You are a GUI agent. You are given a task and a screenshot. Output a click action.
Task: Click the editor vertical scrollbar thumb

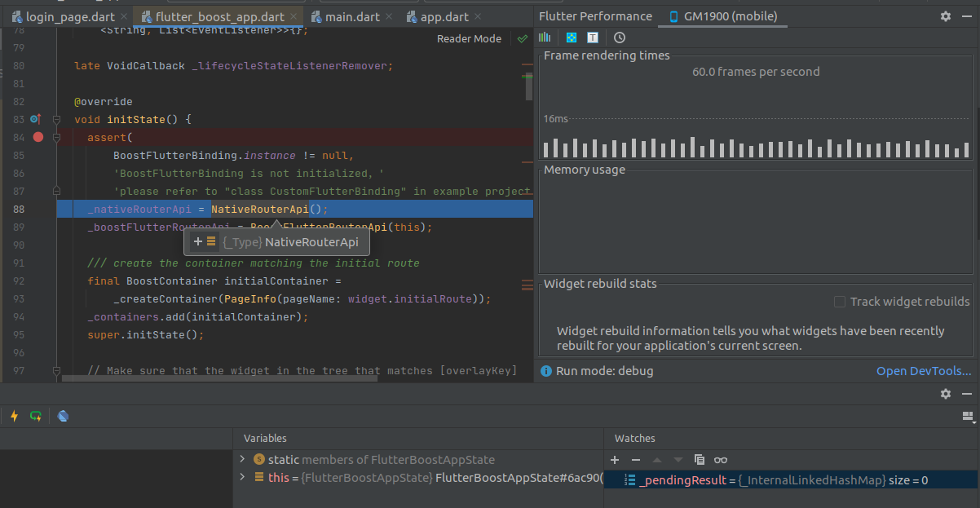528,86
